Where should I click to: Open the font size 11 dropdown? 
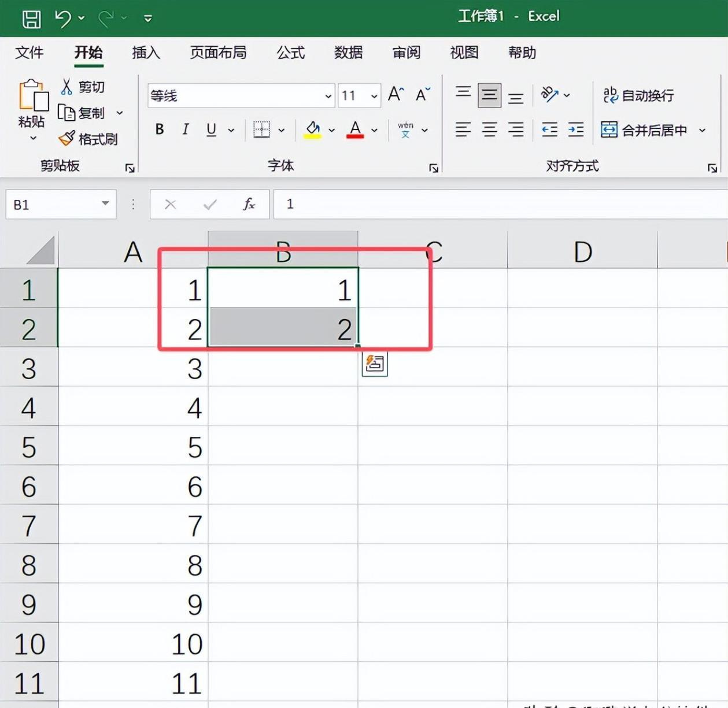374,96
